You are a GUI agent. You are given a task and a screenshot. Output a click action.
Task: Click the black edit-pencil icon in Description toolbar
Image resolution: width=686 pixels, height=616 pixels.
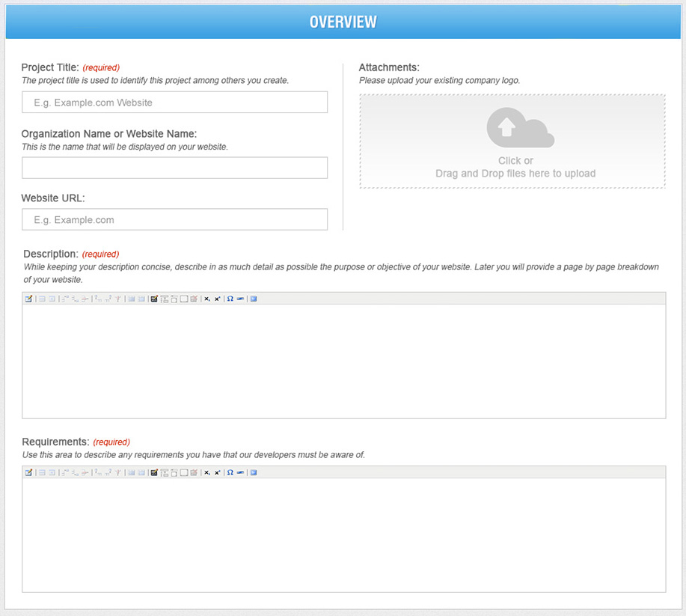154,299
